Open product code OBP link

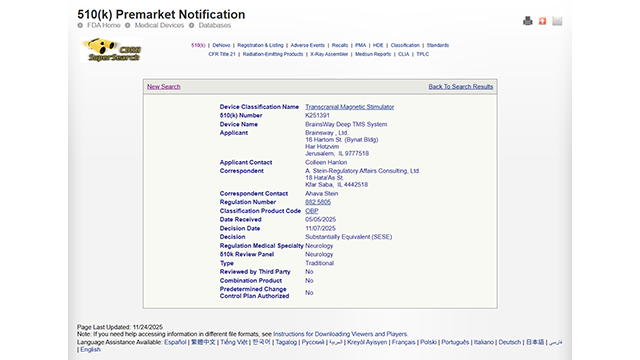click(311, 211)
